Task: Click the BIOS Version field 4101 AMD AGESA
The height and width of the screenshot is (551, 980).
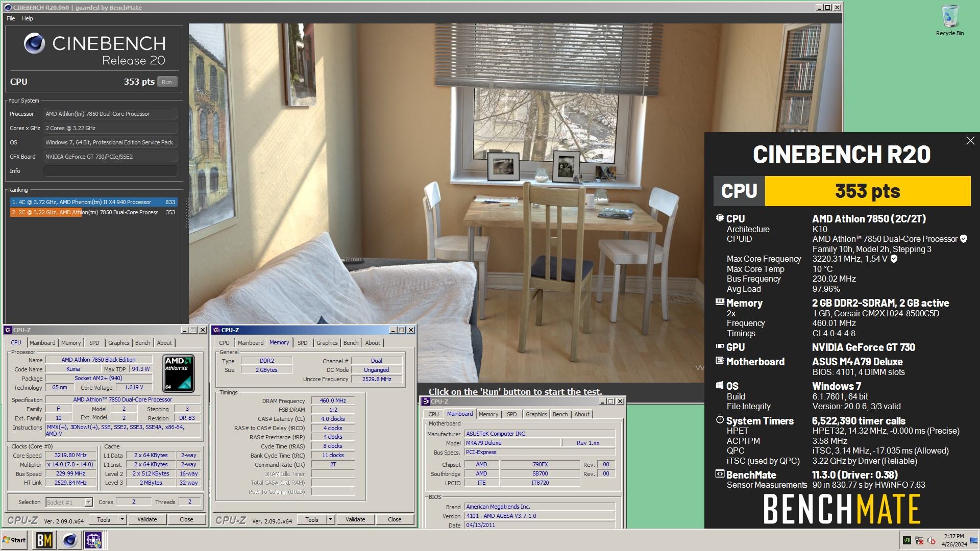Action: click(540, 516)
